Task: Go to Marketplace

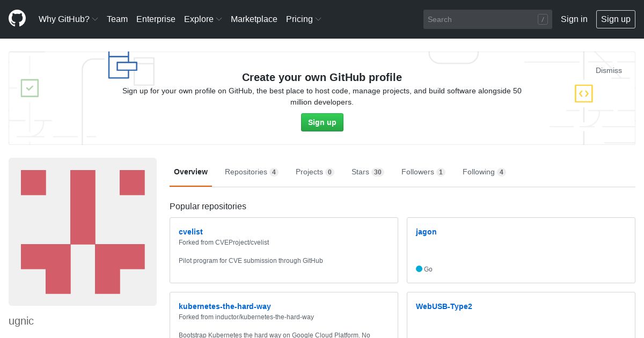Action: [x=254, y=19]
